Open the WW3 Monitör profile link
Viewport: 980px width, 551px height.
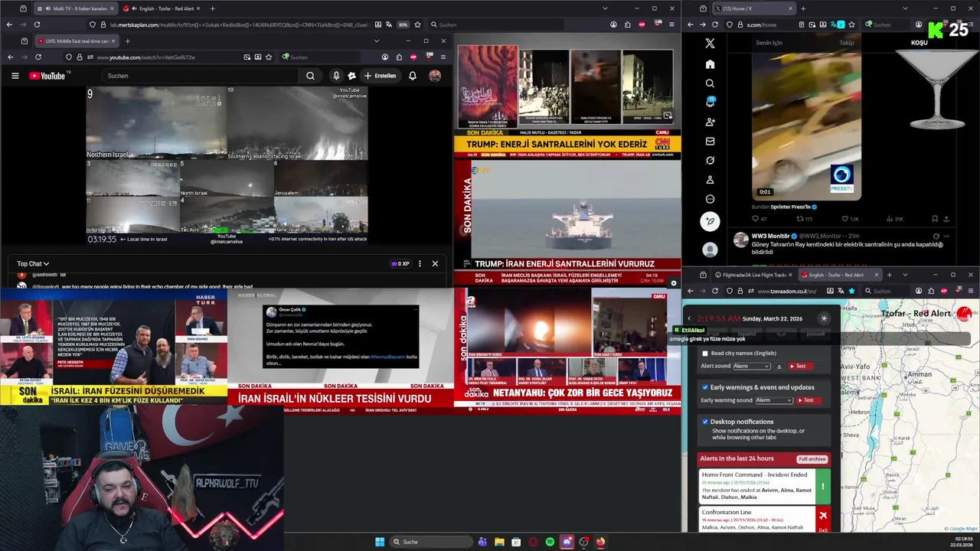pyautogui.click(x=770, y=236)
